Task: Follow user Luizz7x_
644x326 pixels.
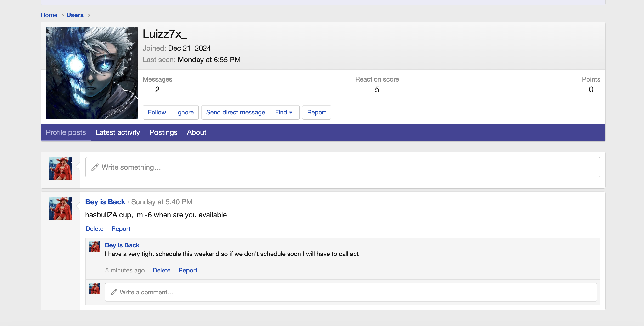Action: point(157,112)
